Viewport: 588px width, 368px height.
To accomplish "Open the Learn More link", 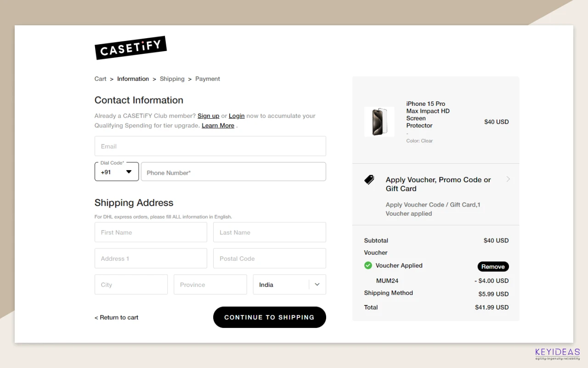I will click(x=218, y=126).
